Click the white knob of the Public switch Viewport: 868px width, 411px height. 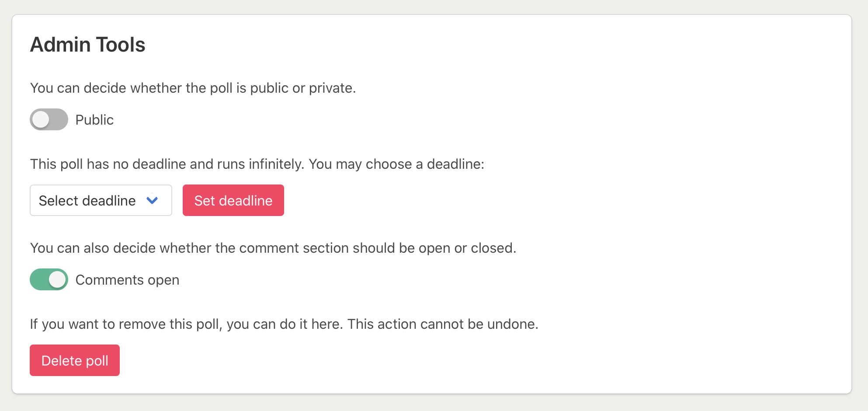point(41,119)
